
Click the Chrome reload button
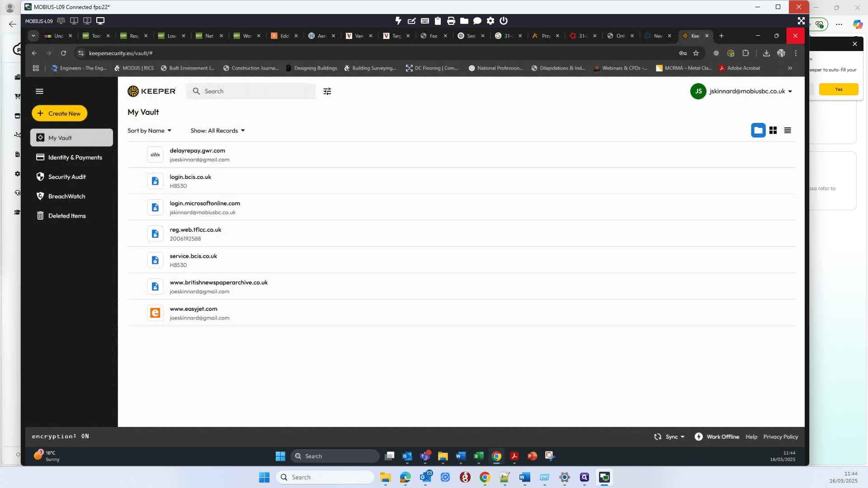63,53
